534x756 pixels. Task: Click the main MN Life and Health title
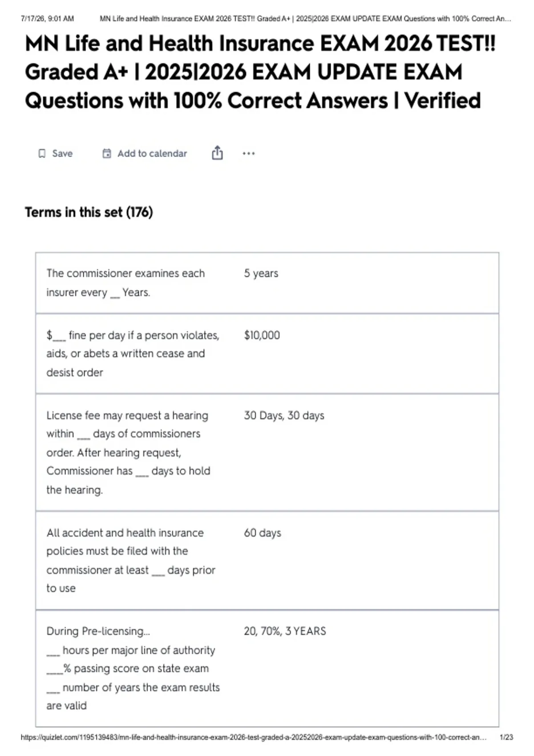click(x=260, y=72)
